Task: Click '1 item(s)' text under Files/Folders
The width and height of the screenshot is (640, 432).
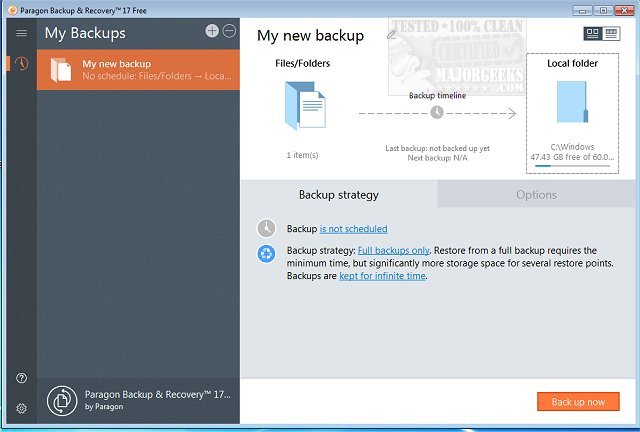Action: [302, 155]
